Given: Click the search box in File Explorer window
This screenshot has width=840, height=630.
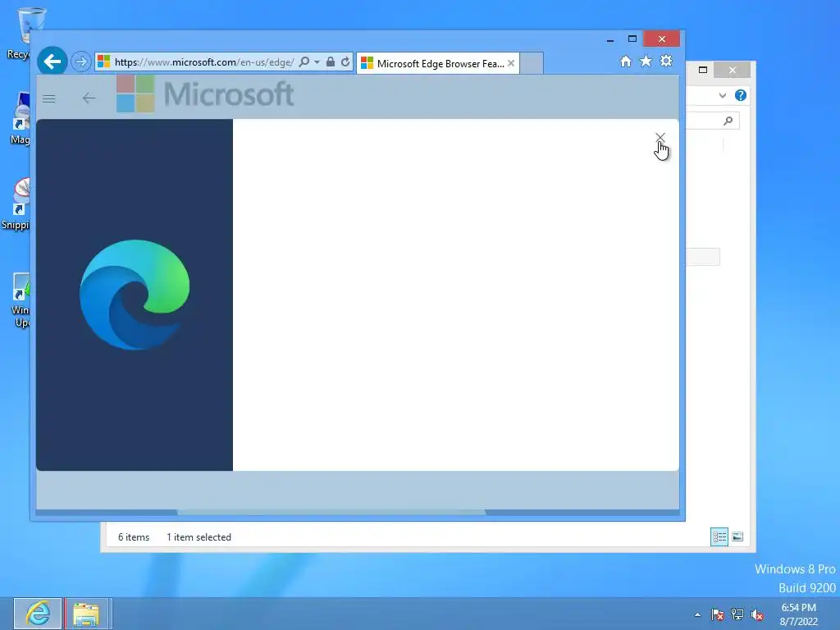Looking at the screenshot, I should point(713,121).
